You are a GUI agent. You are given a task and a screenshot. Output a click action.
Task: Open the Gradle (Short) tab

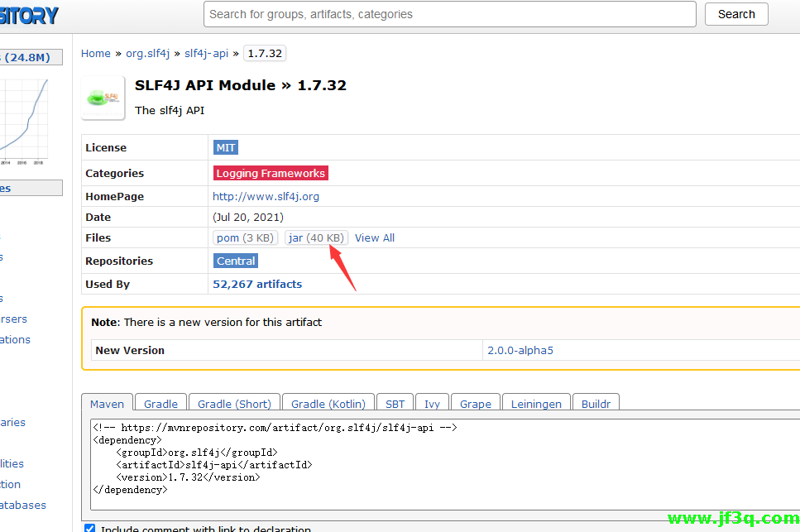point(234,404)
